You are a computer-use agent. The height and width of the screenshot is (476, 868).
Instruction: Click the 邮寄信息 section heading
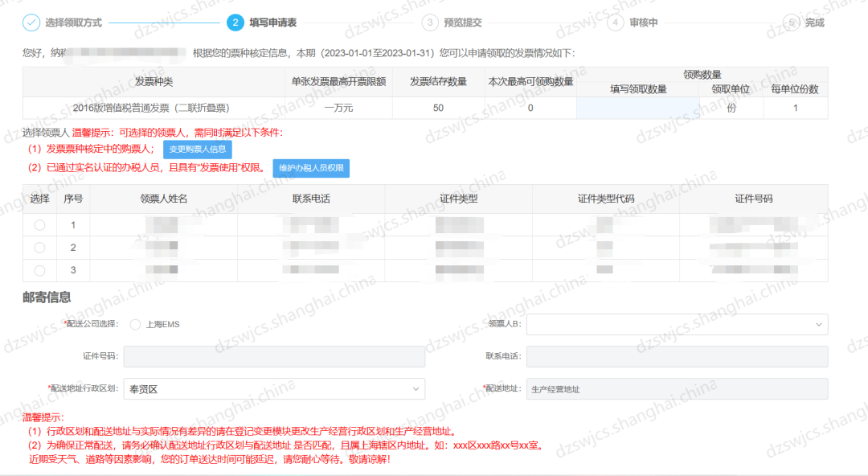pyautogui.click(x=47, y=297)
